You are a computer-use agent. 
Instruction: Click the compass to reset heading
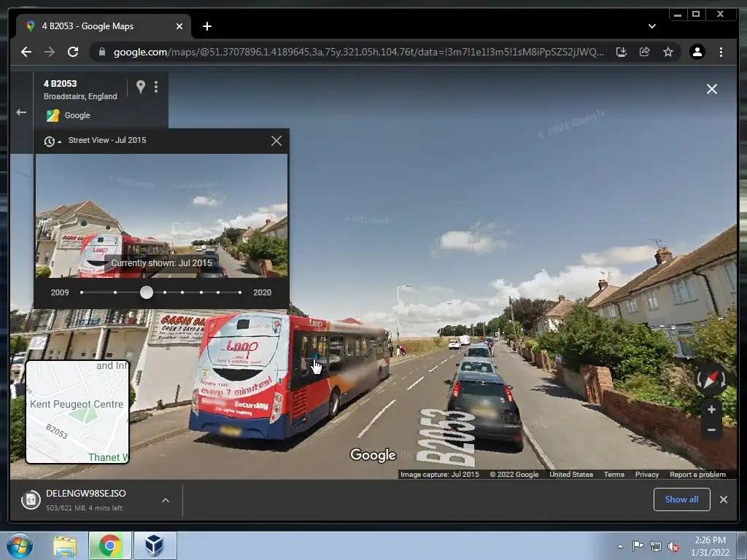pos(711,379)
